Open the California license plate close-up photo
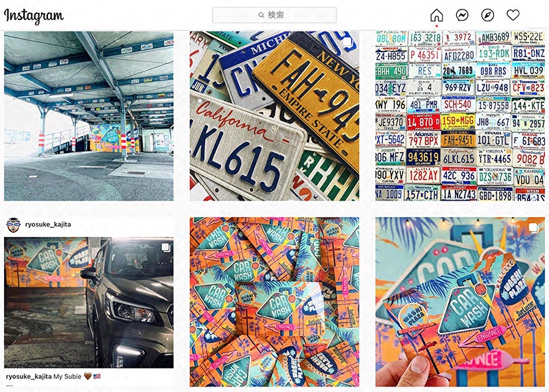The image size is (549, 392). (x=274, y=116)
